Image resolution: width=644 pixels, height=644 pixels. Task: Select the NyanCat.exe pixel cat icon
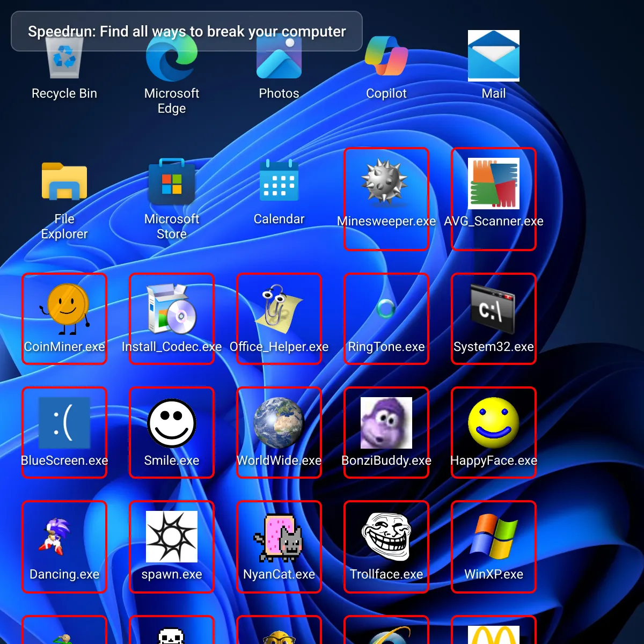[279, 538]
